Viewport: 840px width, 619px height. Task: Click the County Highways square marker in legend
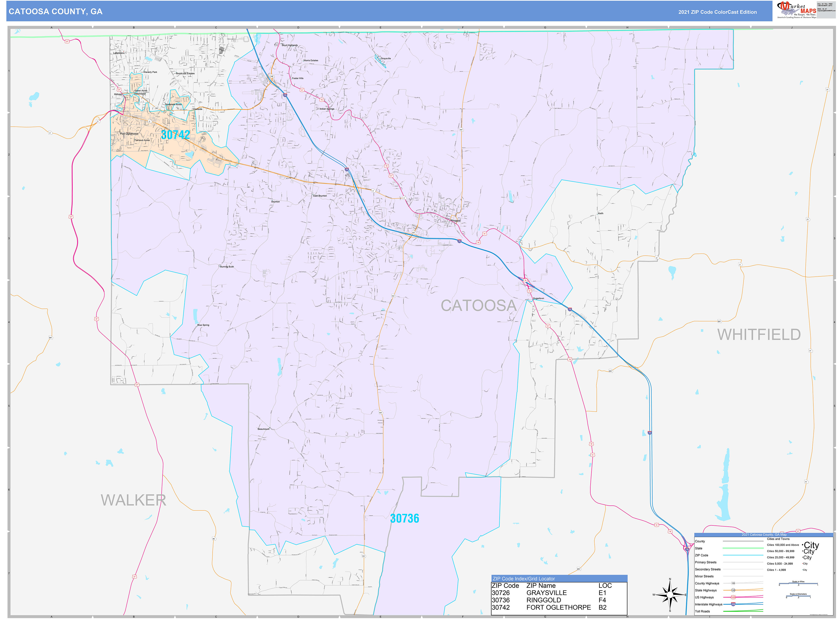[x=733, y=583]
